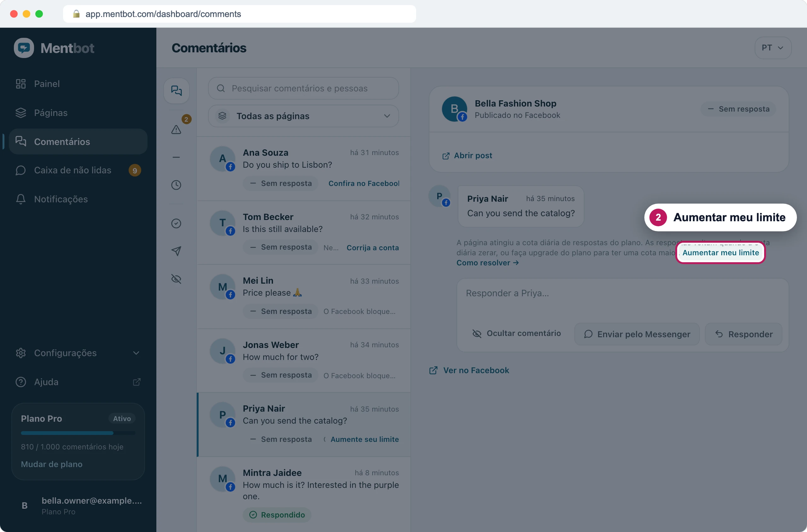The width and height of the screenshot is (807, 532).
Task: Click the Responder button
Action: [744, 334]
